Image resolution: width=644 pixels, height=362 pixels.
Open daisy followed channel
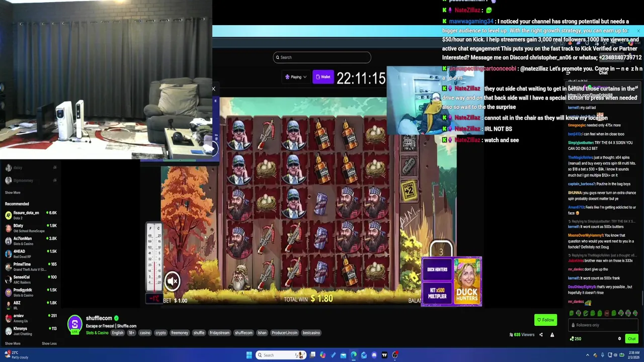(x=30, y=167)
